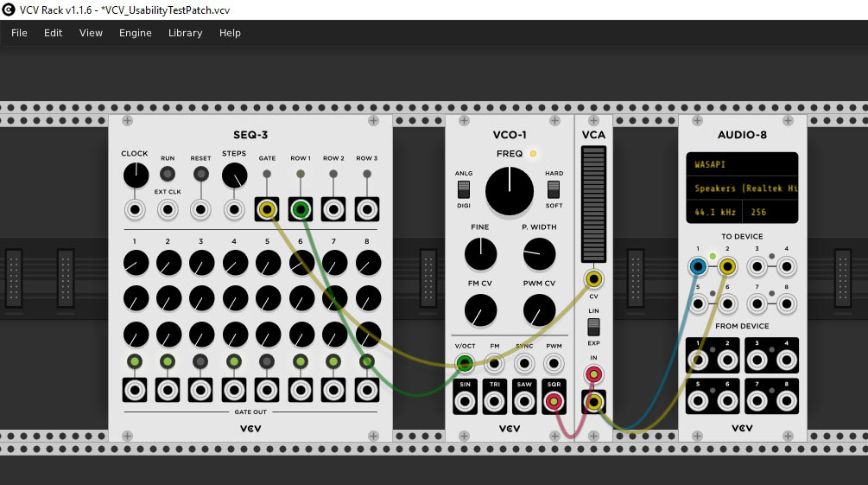Click the RESET input jack on SEQ-3
868x485 pixels.
[200, 210]
